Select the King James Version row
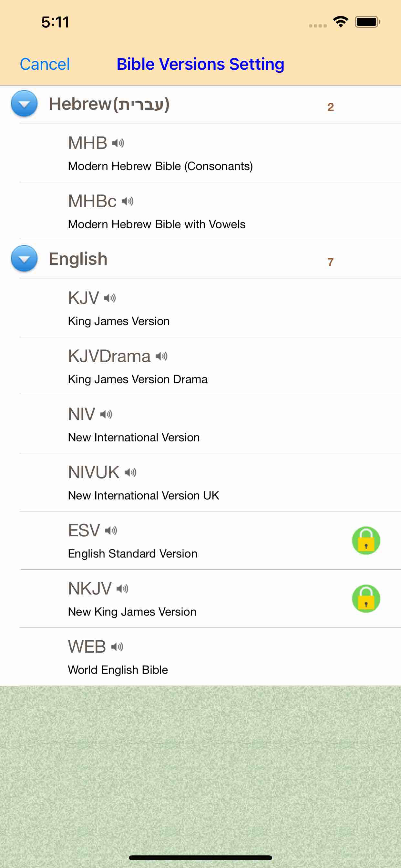 [x=202, y=308]
